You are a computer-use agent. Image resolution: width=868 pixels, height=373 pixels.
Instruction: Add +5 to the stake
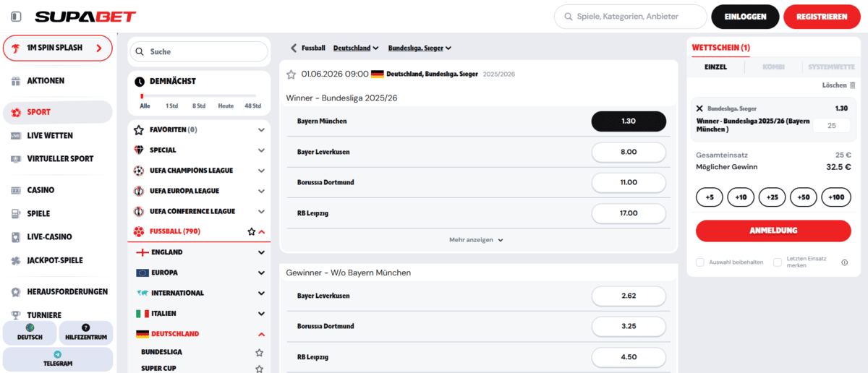(710, 197)
